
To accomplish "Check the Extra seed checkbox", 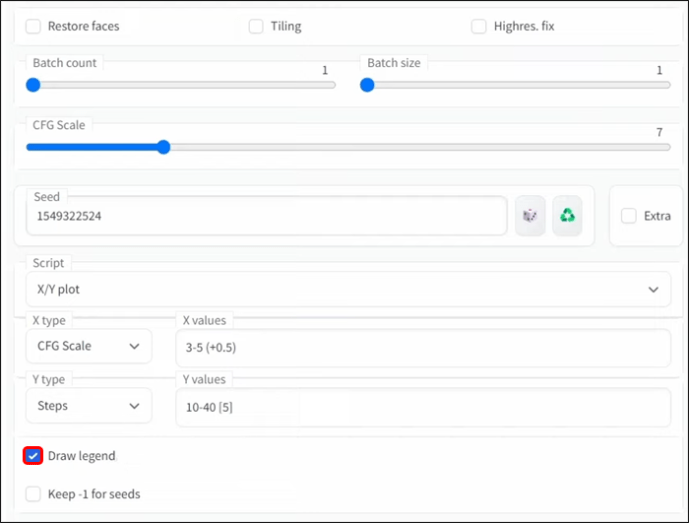I will pos(628,215).
